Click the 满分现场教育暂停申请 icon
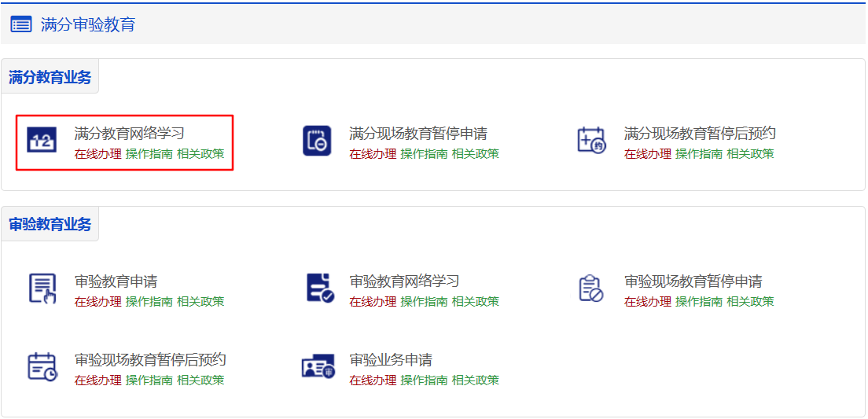This screenshot has height=419, width=868. click(x=317, y=142)
